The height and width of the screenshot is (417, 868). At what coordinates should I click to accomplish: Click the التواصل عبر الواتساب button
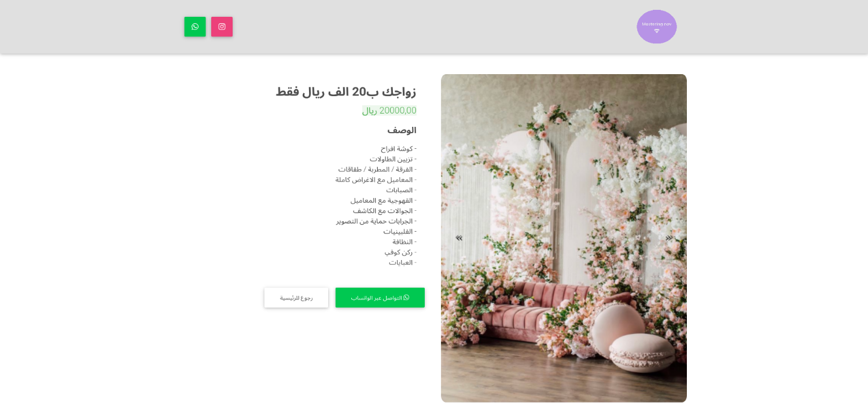(x=380, y=298)
